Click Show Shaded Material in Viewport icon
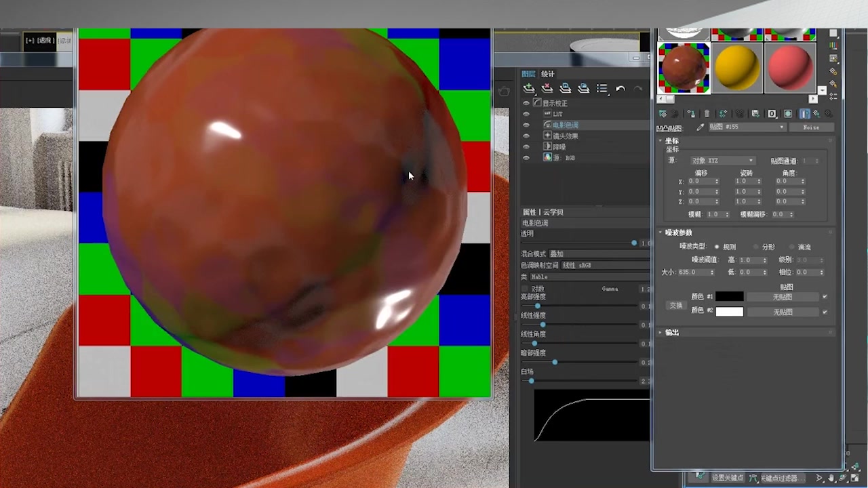This screenshot has width=868, height=488. point(787,114)
